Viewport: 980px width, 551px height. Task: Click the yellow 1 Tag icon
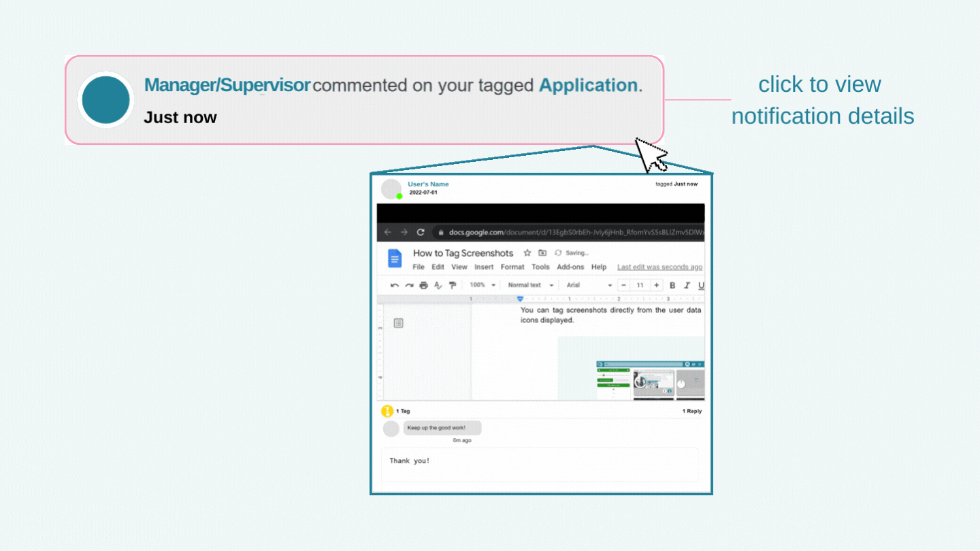[x=387, y=411]
